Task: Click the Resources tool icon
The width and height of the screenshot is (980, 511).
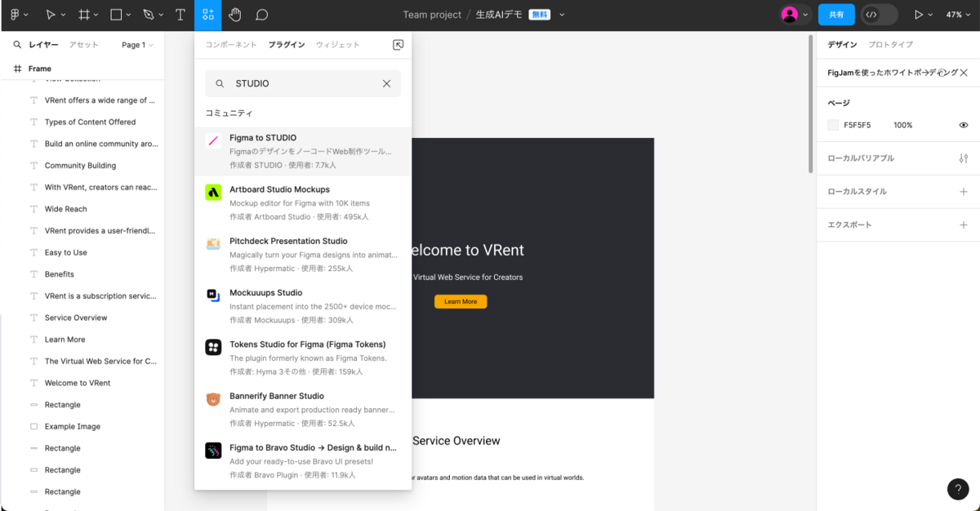Action: 208,15
